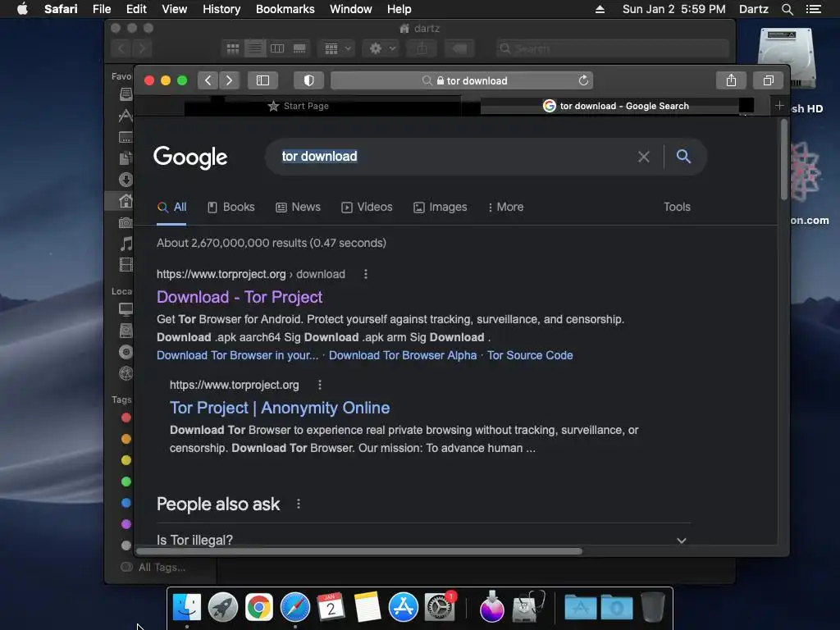Viewport: 840px width, 630px height.
Task: Open System Preferences from the Dock
Action: click(440, 608)
